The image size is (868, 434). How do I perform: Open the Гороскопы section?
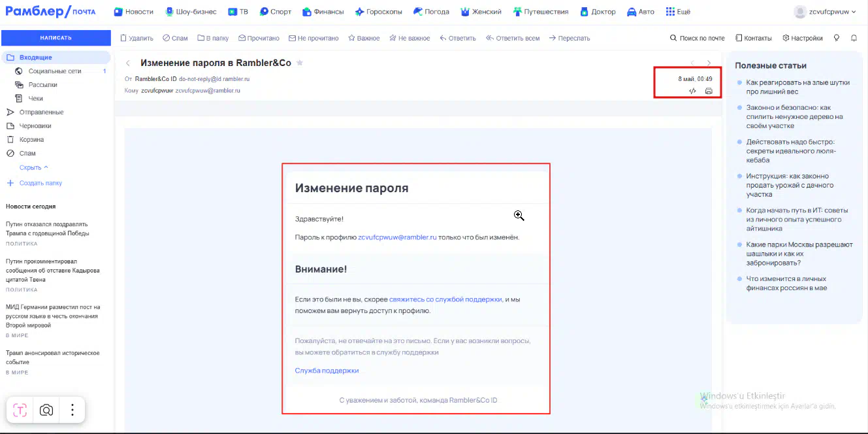coord(379,12)
